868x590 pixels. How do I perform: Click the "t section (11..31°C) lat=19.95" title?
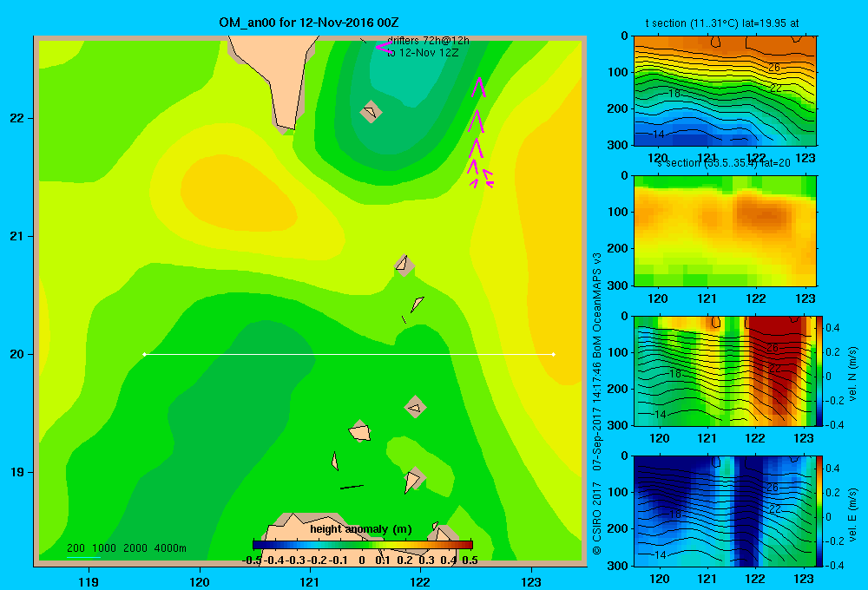tap(722, 23)
